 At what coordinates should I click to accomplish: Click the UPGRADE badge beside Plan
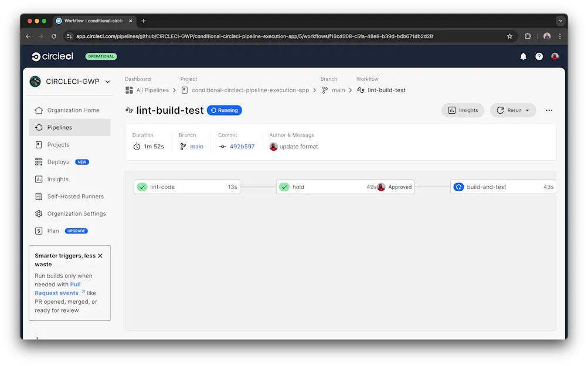76,231
